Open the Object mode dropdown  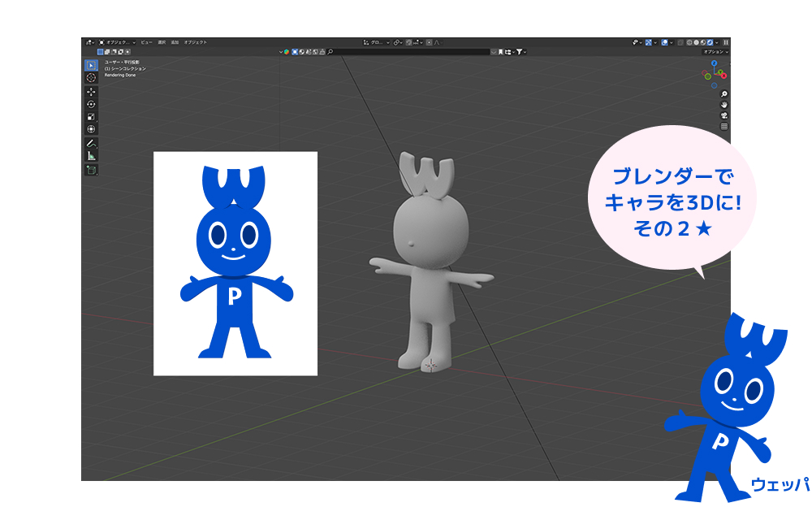(x=116, y=42)
